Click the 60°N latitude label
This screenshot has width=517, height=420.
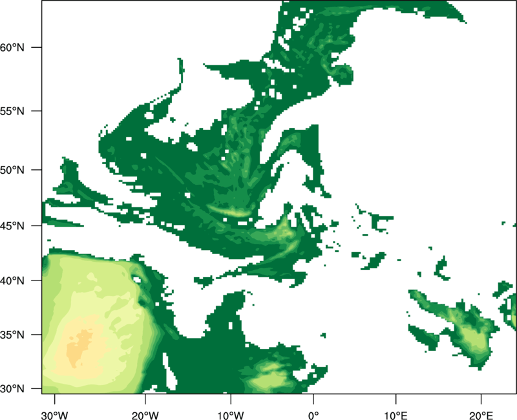click(x=12, y=47)
